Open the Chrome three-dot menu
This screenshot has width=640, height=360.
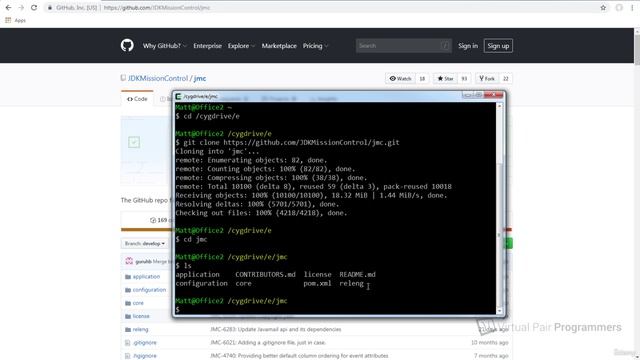[632, 7]
